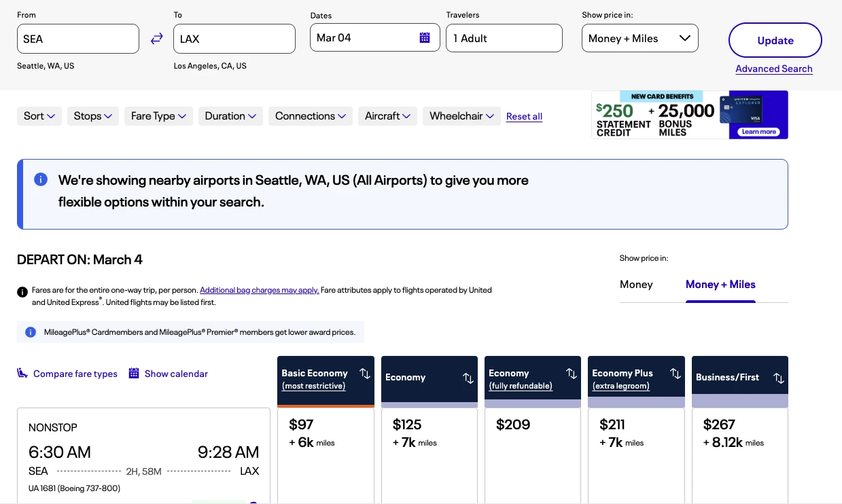Open the Sort filter dropdown
The image size is (842, 504).
[x=39, y=116]
